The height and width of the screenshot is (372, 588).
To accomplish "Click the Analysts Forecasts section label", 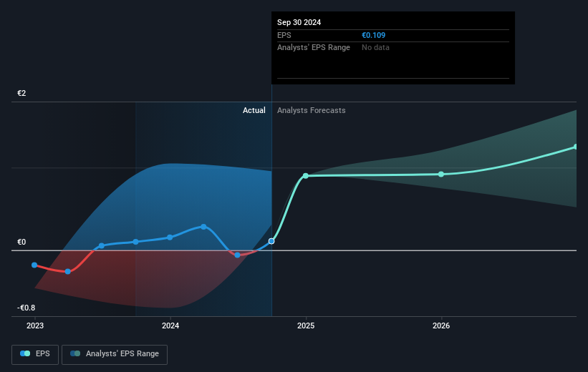I will [x=312, y=110].
